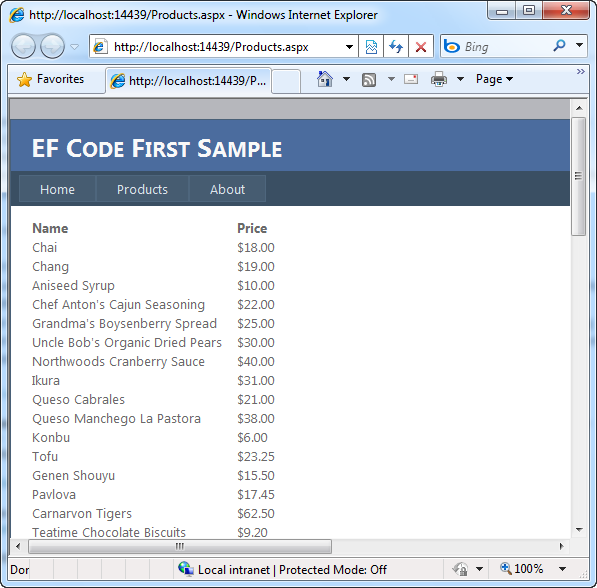Expand the address bar URL dropdown
This screenshot has height=588, width=597.
349,47
